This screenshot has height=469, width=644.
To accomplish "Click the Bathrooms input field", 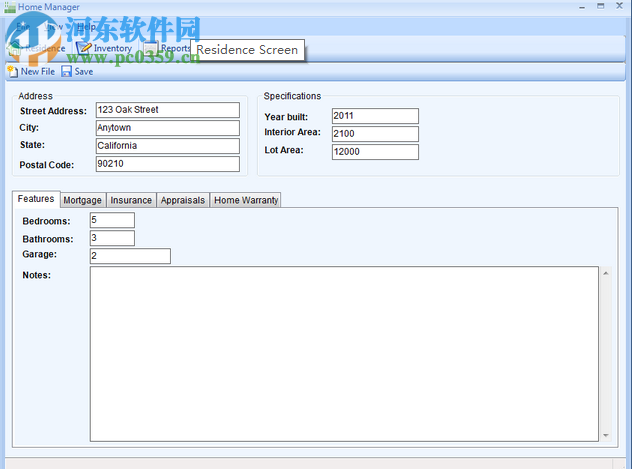I will tap(112, 238).
